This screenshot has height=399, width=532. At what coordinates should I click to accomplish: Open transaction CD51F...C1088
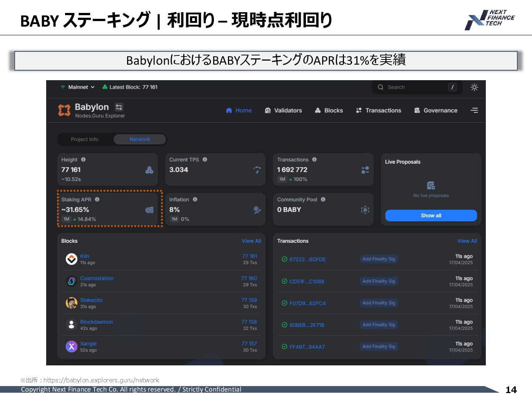coord(307,282)
